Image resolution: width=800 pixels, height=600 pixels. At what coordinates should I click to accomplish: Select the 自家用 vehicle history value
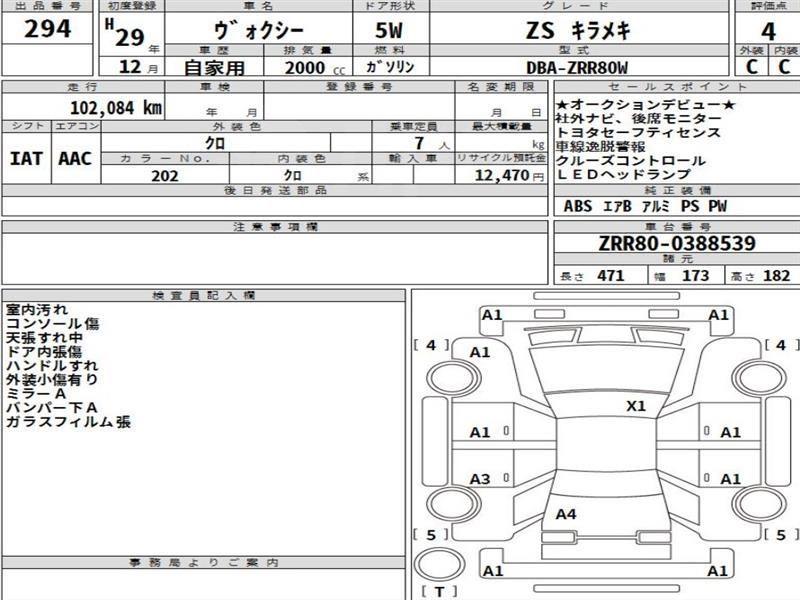(x=215, y=68)
